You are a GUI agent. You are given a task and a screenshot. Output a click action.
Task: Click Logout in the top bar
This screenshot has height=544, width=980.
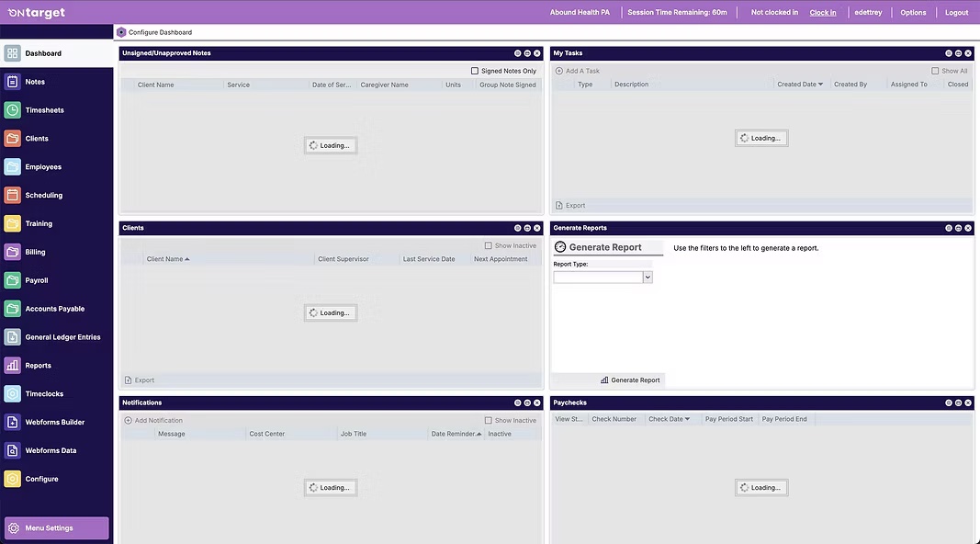click(956, 13)
